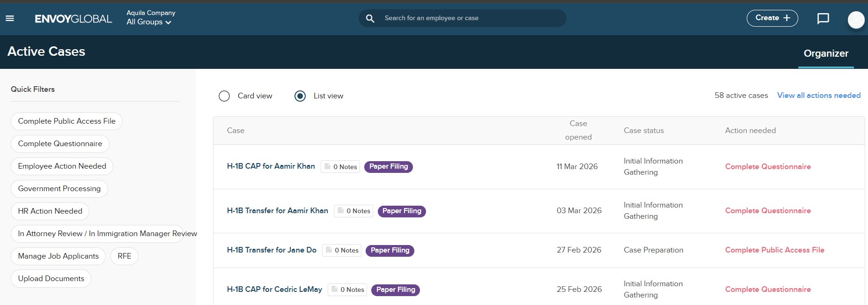
Task: Open the messages chat icon
Action: [823, 18]
